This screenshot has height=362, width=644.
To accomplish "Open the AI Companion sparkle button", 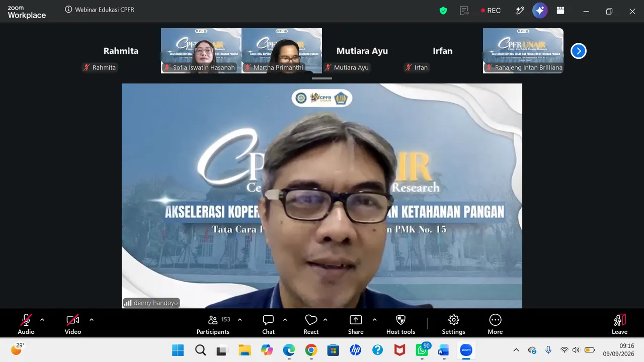I will (x=540, y=11).
